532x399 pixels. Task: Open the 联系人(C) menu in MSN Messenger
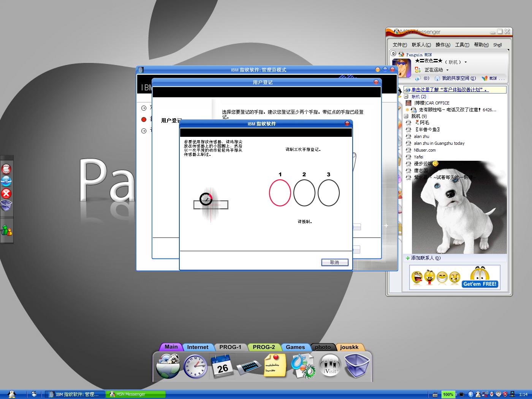(x=421, y=45)
